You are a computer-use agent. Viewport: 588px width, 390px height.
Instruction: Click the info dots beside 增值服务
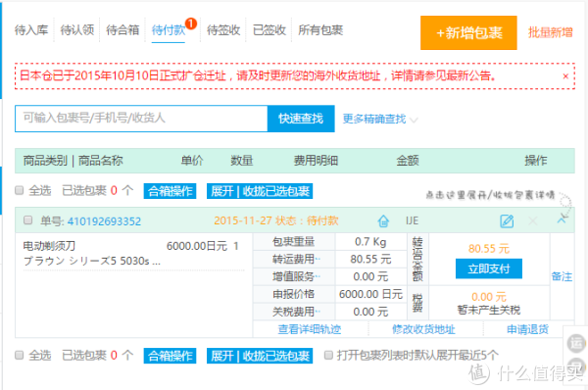[x=318, y=276]
